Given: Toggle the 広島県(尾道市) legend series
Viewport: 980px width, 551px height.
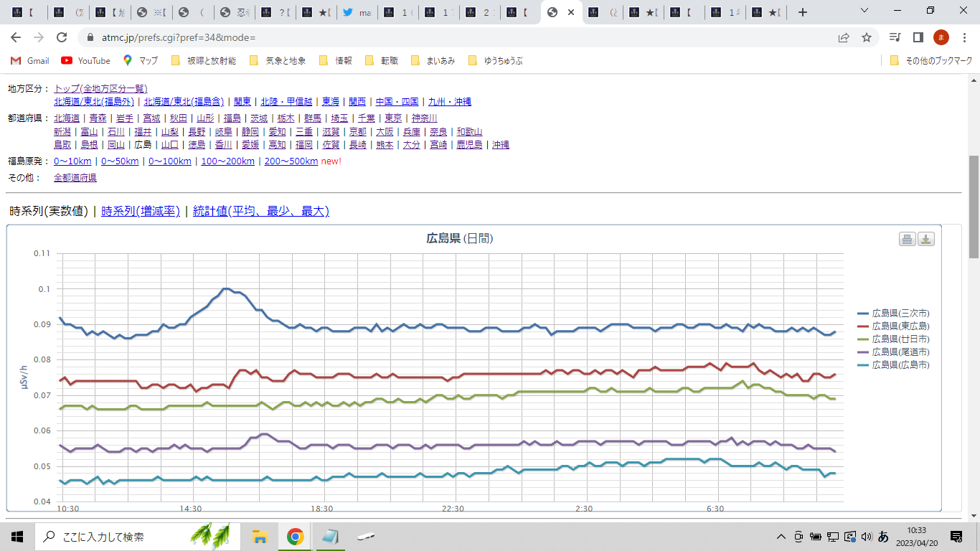Looking at the screenshot, I should click(893, 352).
